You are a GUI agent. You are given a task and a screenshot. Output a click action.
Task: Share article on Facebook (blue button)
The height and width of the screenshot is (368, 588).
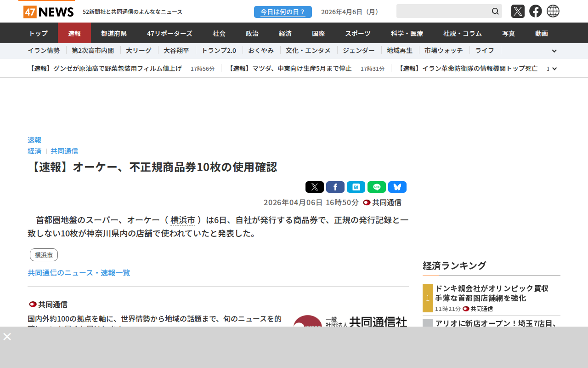pyautogui.click(x=335, y=187)
